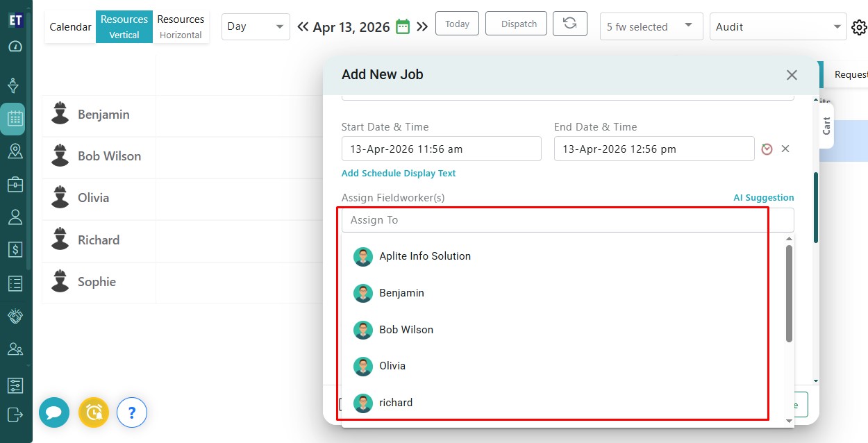
Task: Open the settings gear icon at top right
Action: pos(859,27)
